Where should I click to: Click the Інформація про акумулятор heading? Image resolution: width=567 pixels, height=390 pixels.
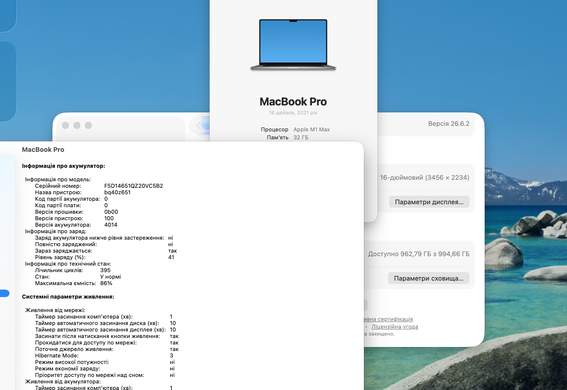tap(63, 166)
